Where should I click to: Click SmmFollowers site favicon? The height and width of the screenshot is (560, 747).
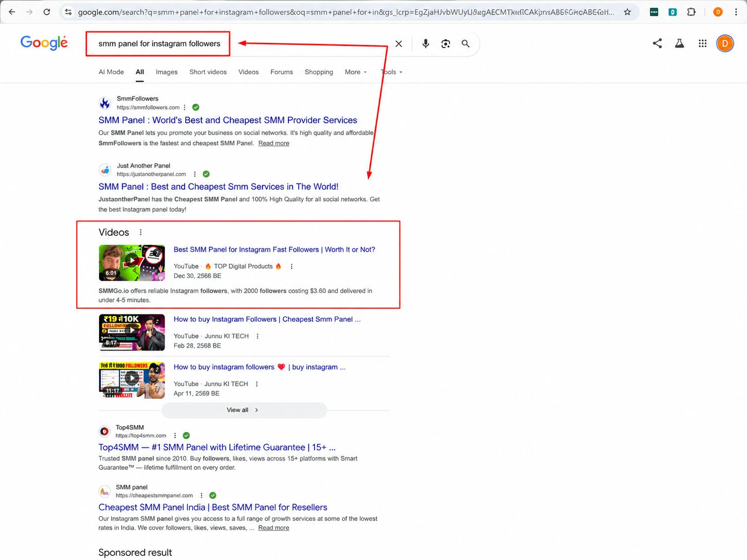pos(105,103)
